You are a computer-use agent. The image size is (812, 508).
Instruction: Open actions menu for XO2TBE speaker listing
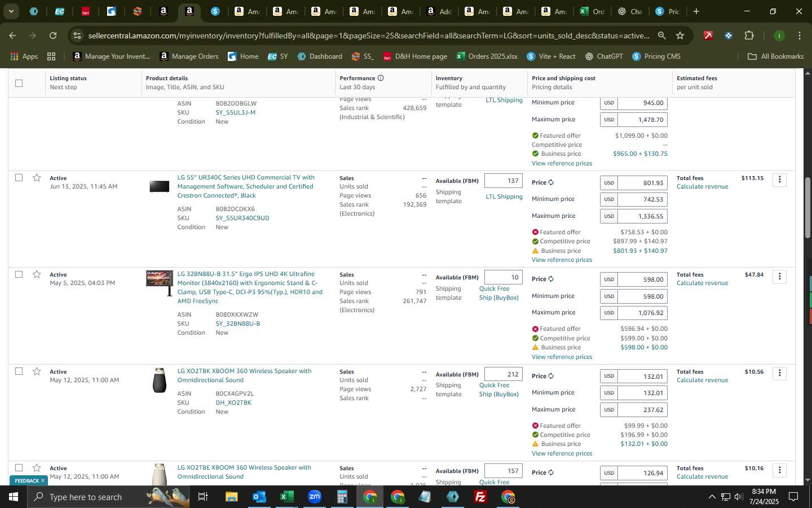point(779,470)
